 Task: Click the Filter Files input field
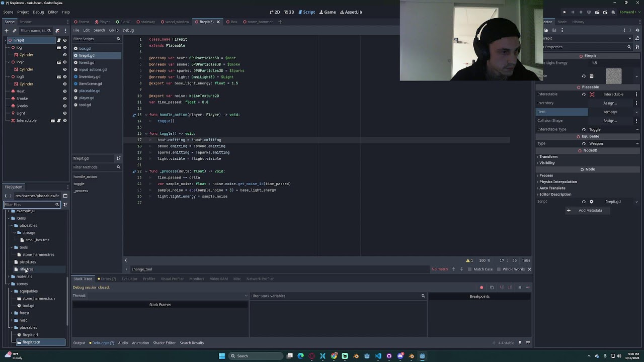31,205
